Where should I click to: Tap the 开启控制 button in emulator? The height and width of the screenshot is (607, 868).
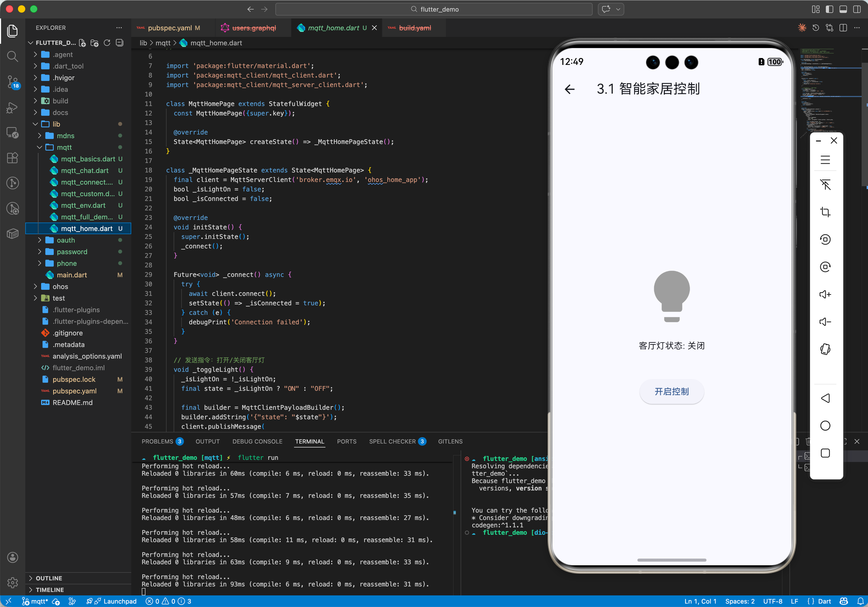tap(671, 391)
